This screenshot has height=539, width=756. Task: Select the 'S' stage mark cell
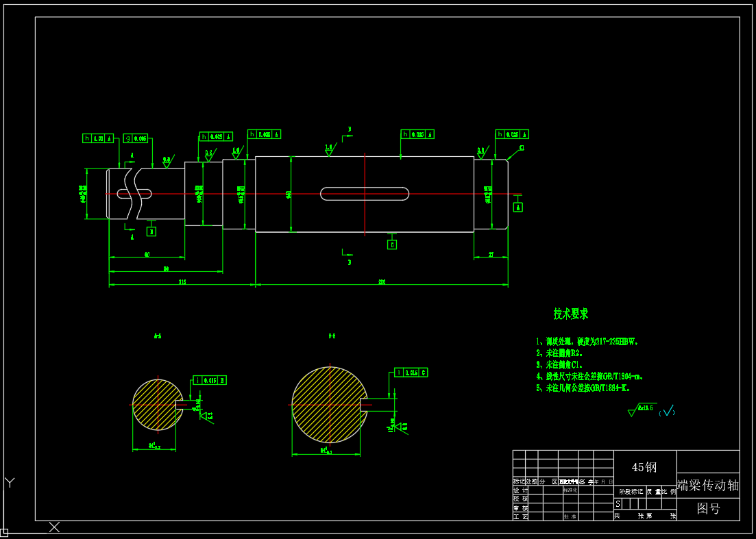(618, 504)
